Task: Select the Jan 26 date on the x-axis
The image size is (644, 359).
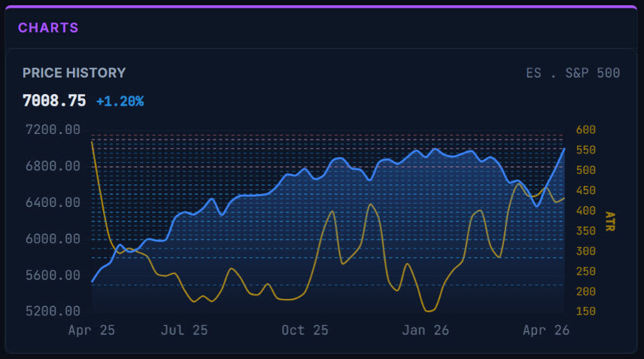Action: point(425,330)
